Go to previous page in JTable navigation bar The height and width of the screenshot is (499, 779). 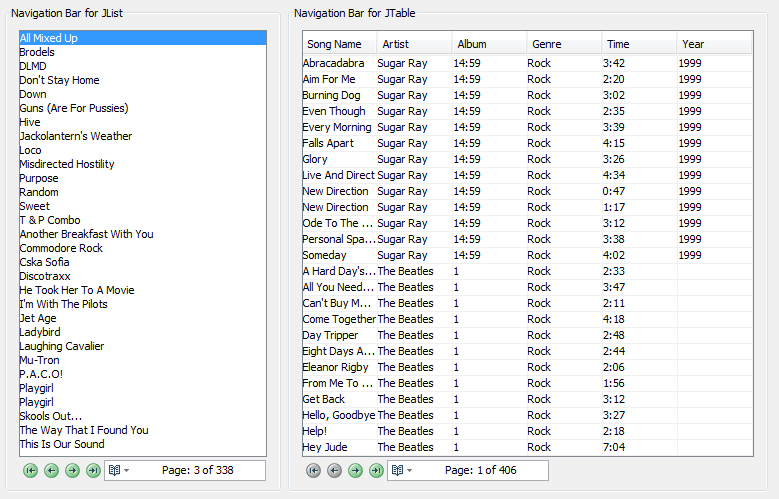334,470
